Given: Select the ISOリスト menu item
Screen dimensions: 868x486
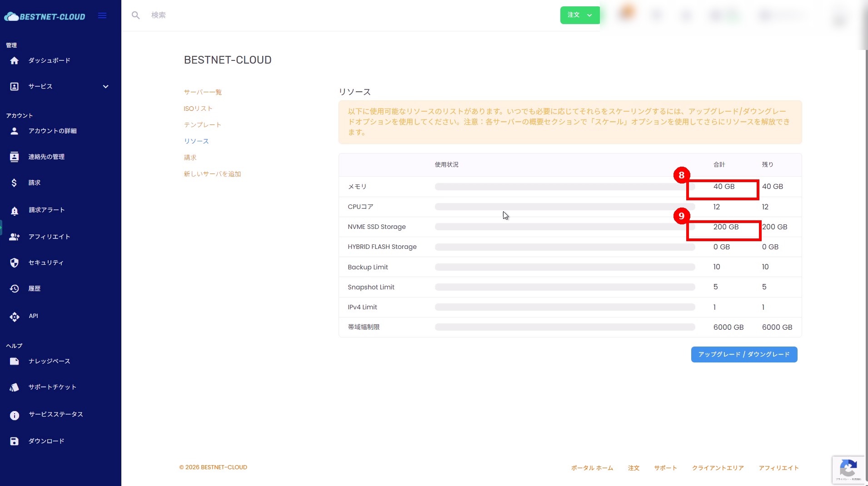Looking at the screenshot, I should 198,109.
